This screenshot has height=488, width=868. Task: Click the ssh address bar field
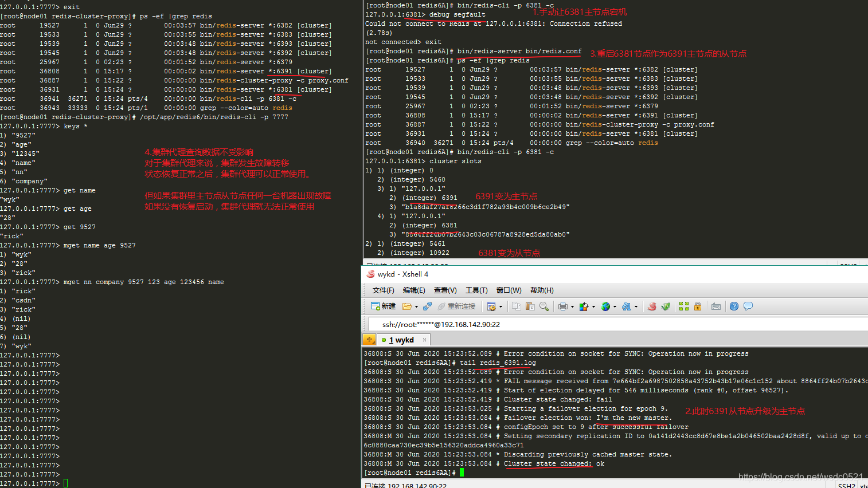click(x=618, y=324)
